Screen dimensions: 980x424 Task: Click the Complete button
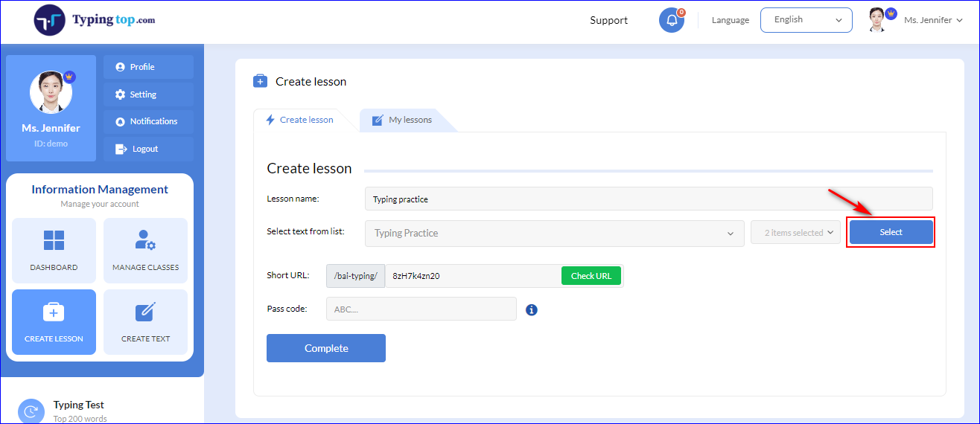[x=326, y=348]
